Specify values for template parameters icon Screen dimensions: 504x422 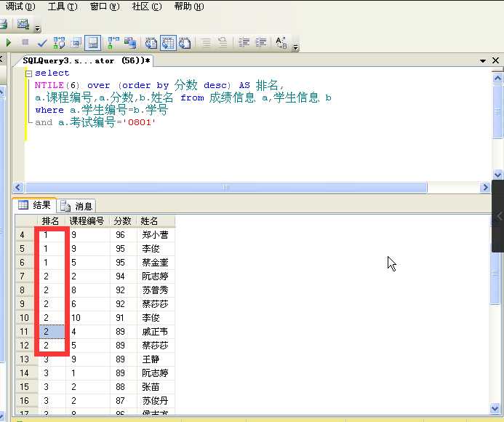coord(281,42)
